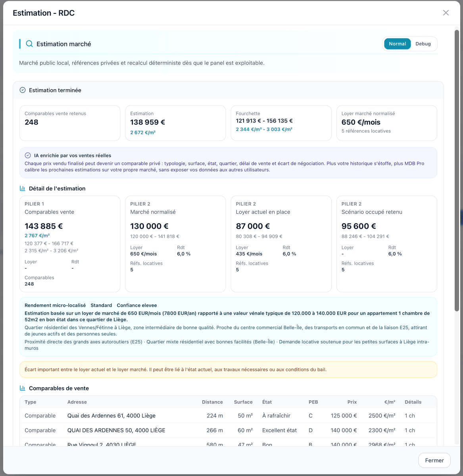Click the chart icon next to Détail de l'estimation
463x476 pixels.
(x=23, y=188)
